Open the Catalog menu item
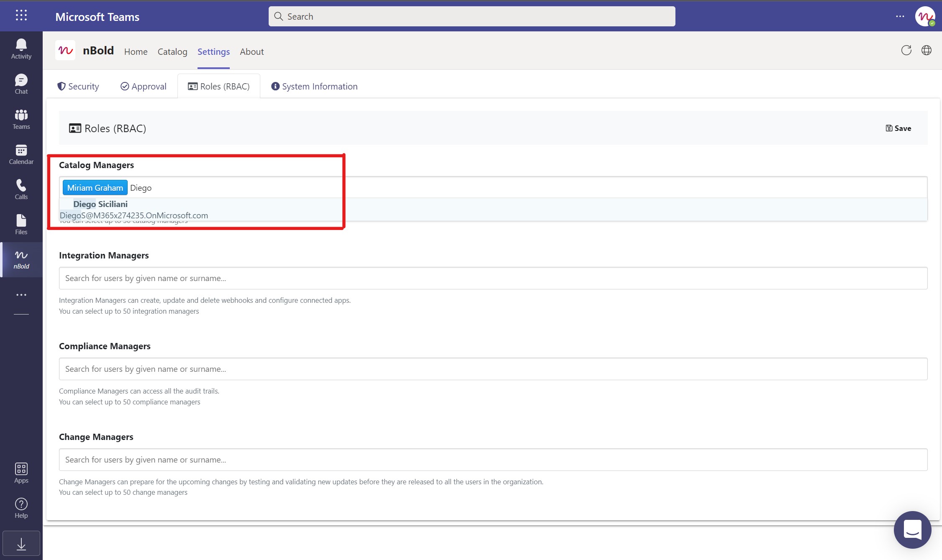This screenshot has width=942, height=560. 172,52
